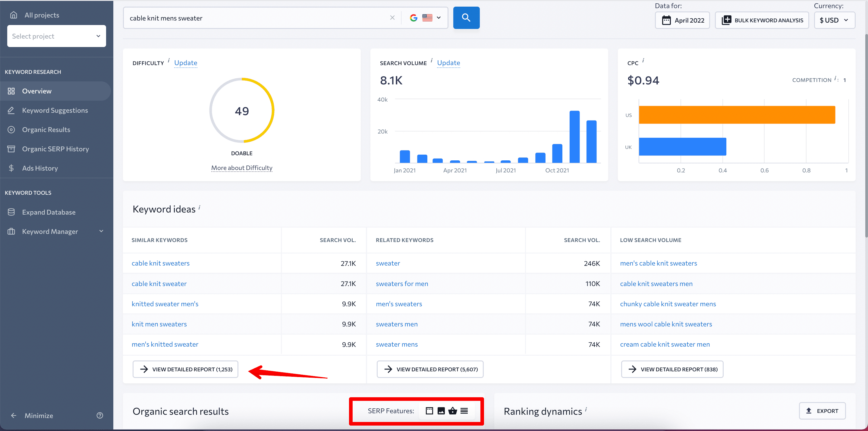Screen dimensions: 868x431
Task: Expand the USD currency dropdown
Action: click(834, 20)
